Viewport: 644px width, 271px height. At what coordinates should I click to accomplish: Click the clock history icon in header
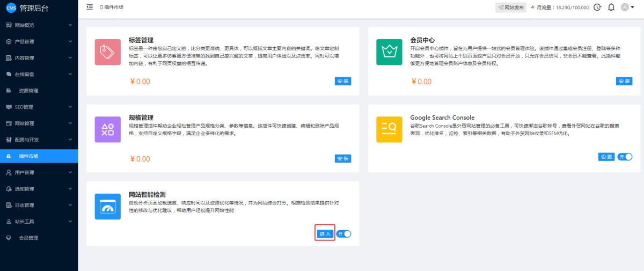click(597, 8)
